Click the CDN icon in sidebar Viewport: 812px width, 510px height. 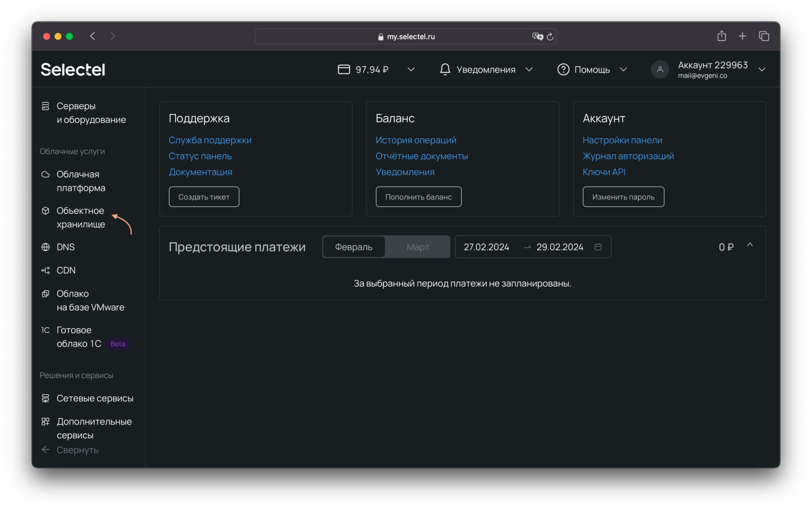45,270
